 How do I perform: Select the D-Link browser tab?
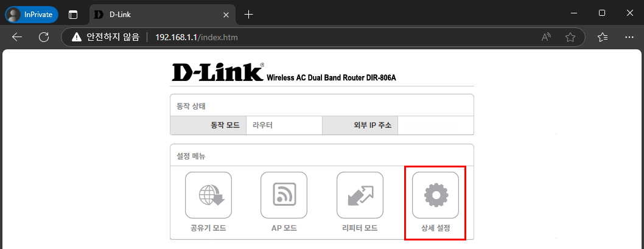coord(163,15)
